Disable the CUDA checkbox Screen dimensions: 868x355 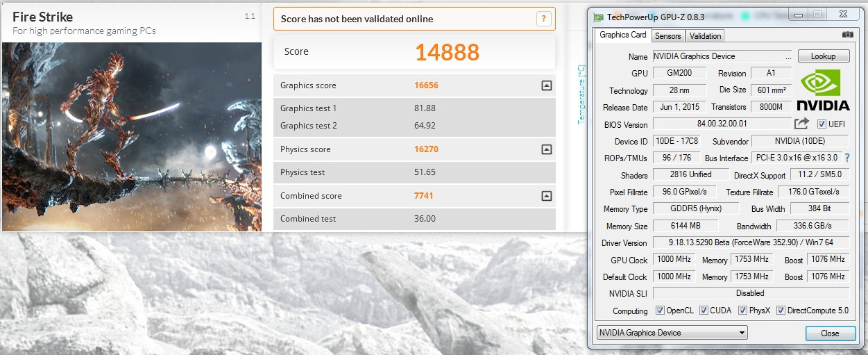click(x=704, y=311)
